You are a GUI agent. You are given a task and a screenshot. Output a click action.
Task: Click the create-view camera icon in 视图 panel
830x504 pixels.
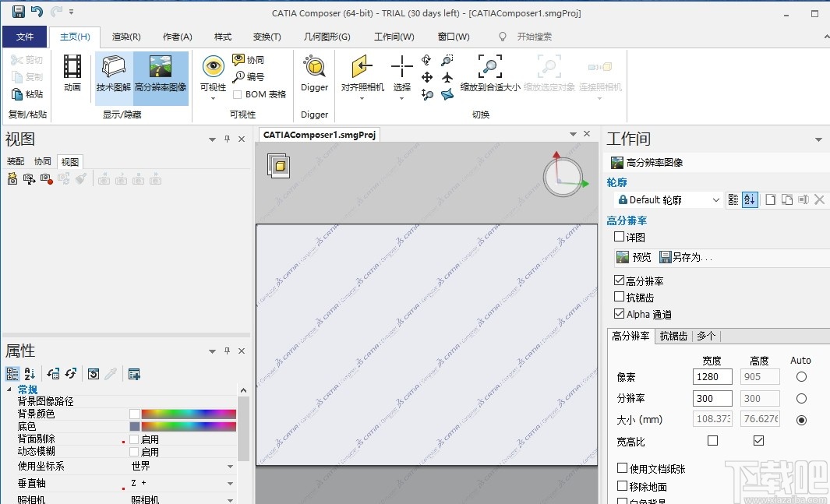(12, 178)
